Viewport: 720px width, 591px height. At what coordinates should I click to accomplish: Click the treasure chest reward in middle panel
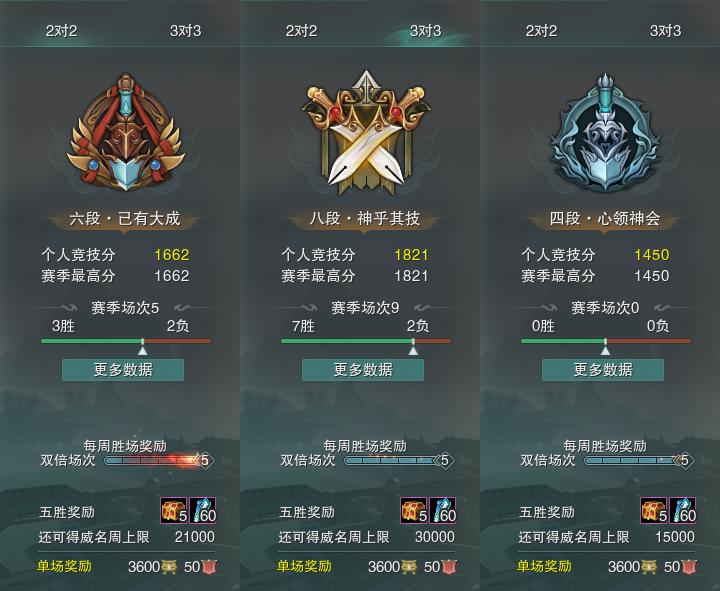414,510
